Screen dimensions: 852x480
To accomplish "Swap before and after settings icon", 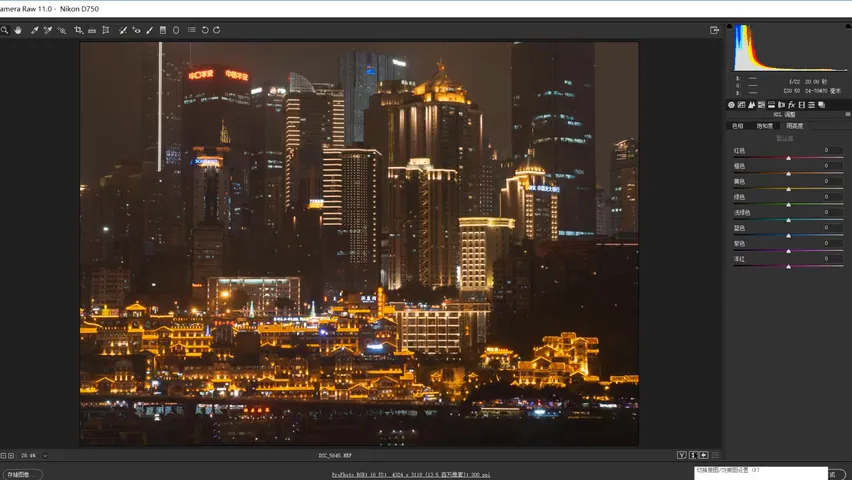I will tap(693, 455).
